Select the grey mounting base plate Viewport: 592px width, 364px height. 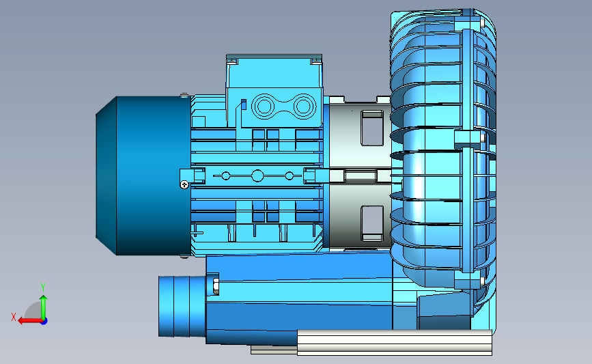click(x=394, y=342)
